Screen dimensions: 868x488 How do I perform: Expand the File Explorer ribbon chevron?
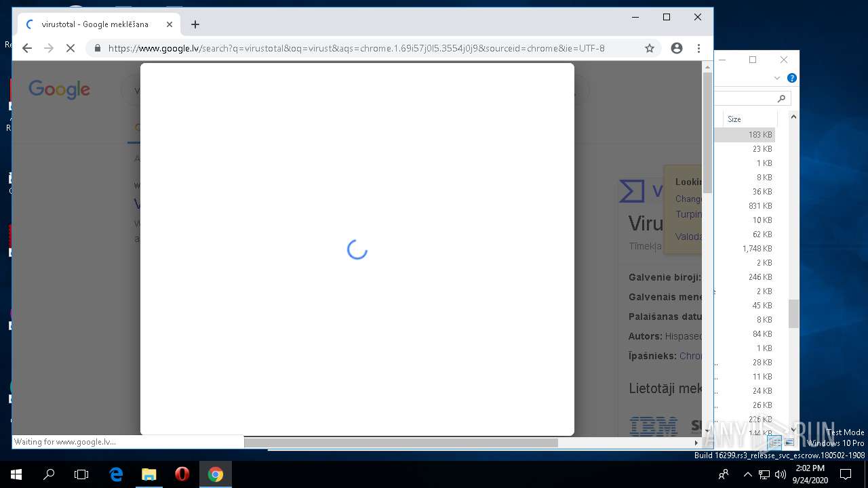pyautogui.click(x=777, y=78)
